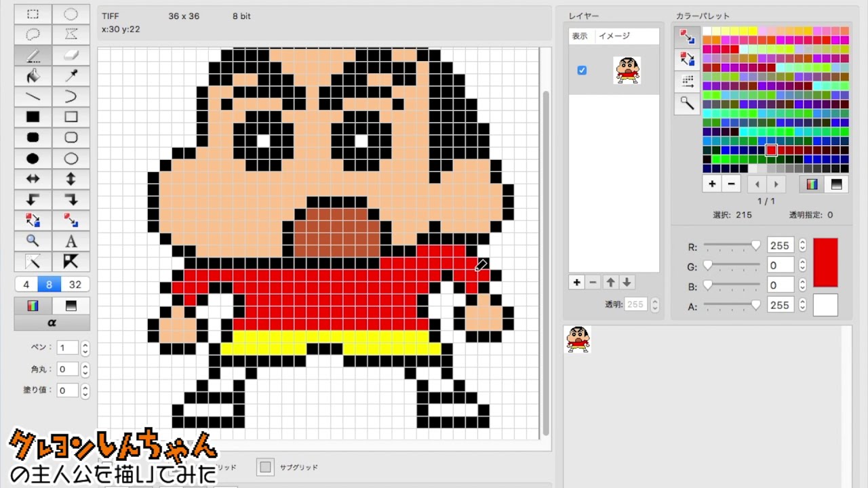
Task: Select the text tool labeled A
Action: (x=71, y=241)
